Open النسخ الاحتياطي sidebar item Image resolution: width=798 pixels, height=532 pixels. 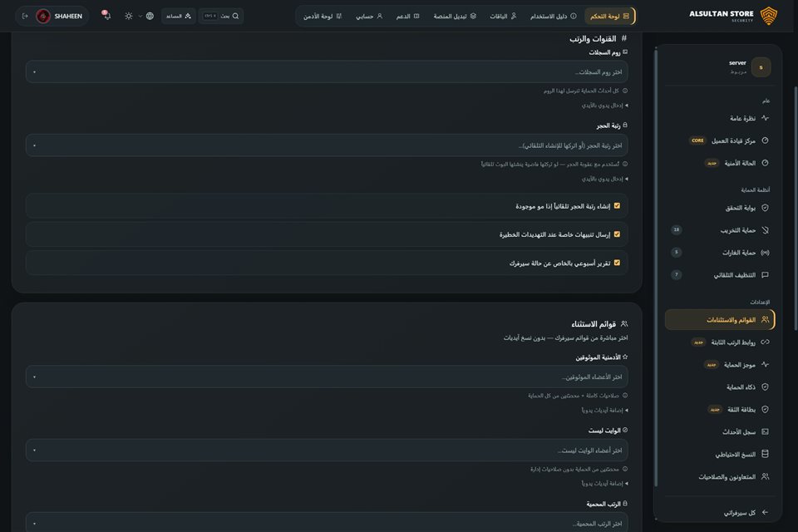[719, 454]
